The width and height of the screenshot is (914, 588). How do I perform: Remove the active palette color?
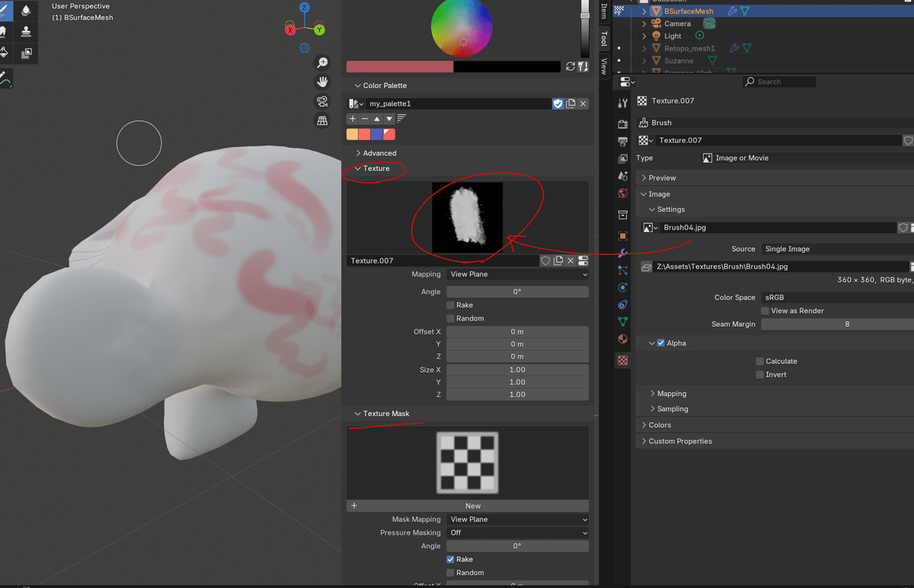(x=364, y=119)
